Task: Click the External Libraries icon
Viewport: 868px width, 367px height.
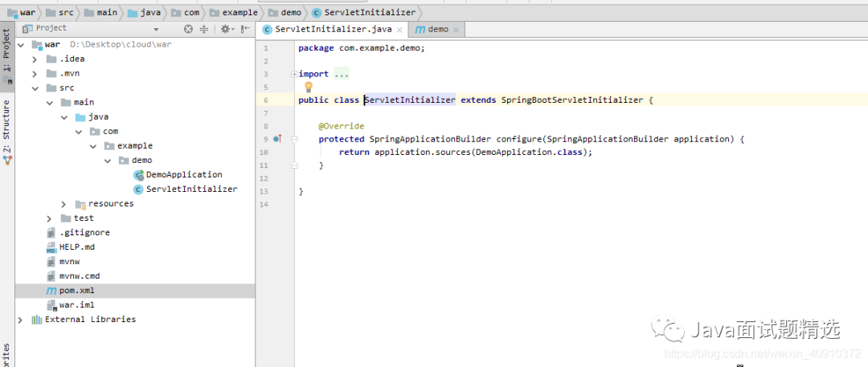Action: pos(36,320)
